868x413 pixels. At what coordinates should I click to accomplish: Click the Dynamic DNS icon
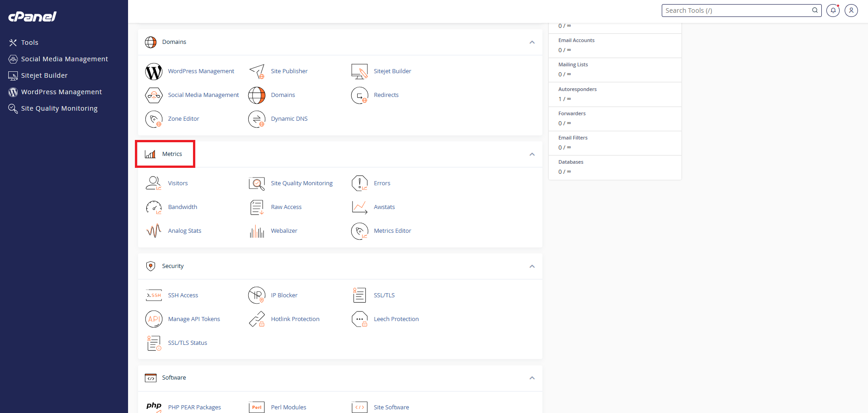click(257, 119)
